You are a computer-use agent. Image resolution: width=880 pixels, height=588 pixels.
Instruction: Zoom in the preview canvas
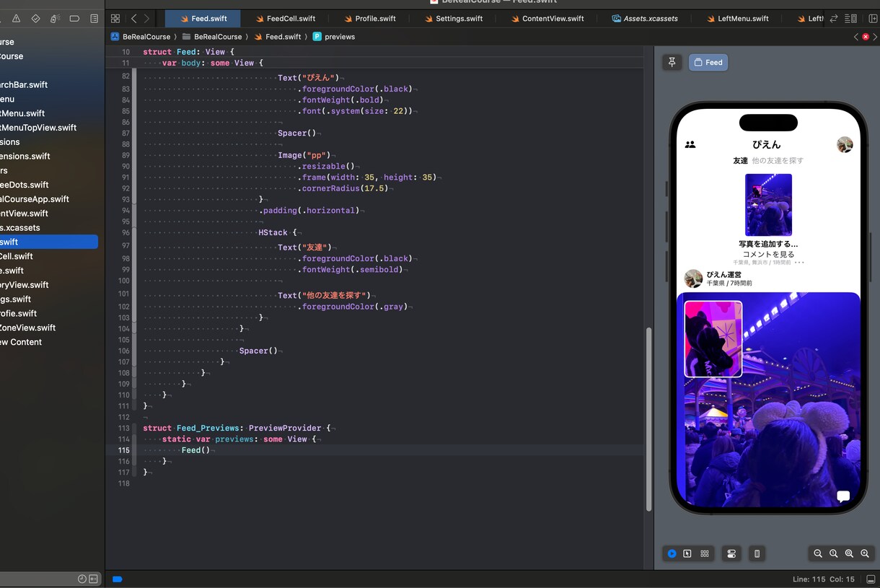[x=865, y=553]
